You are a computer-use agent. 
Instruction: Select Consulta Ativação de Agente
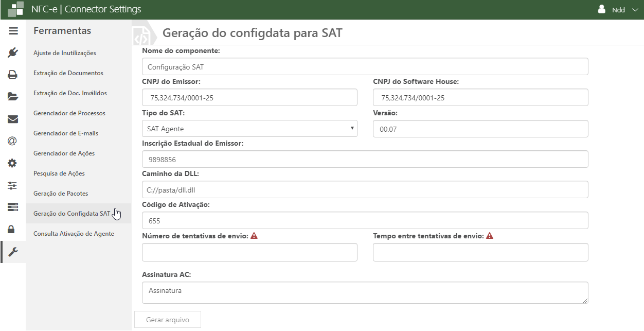[74, 234]
